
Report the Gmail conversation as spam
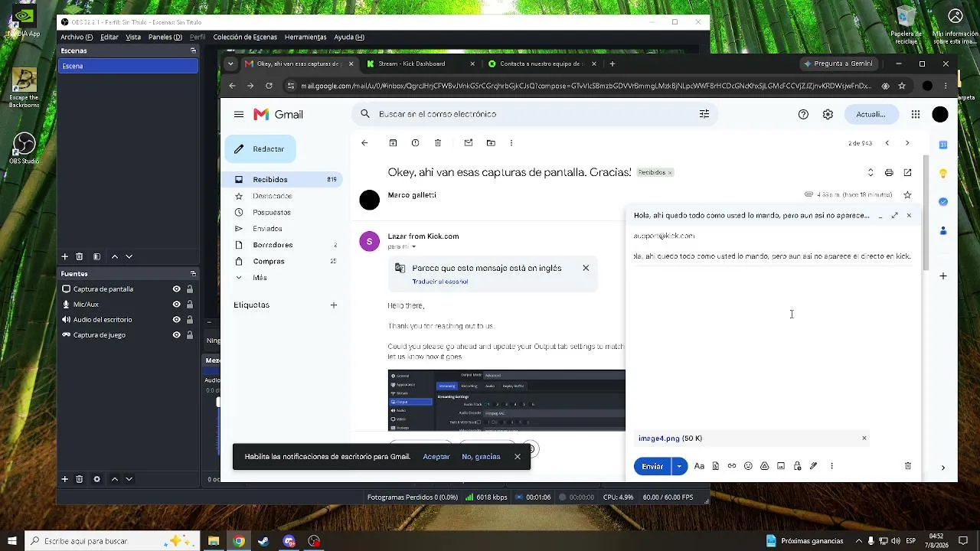415,143
